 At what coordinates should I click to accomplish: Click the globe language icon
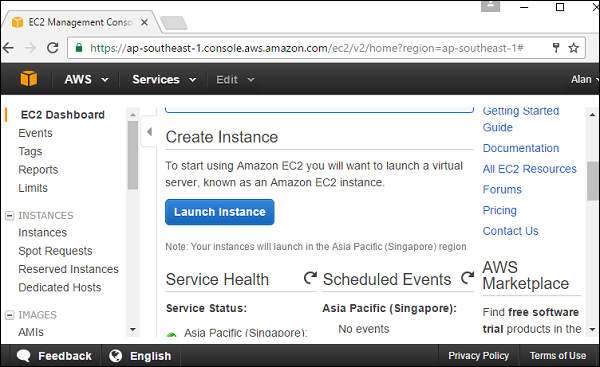pos(116,356)
